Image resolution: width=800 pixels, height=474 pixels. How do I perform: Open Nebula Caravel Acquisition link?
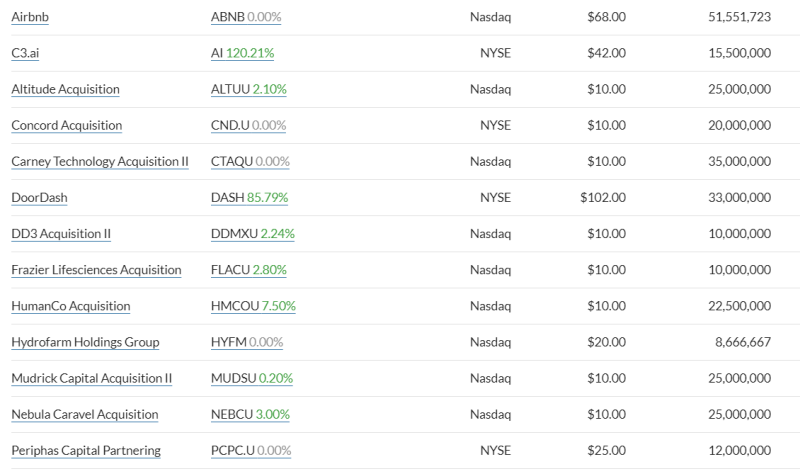click(85, 415)
